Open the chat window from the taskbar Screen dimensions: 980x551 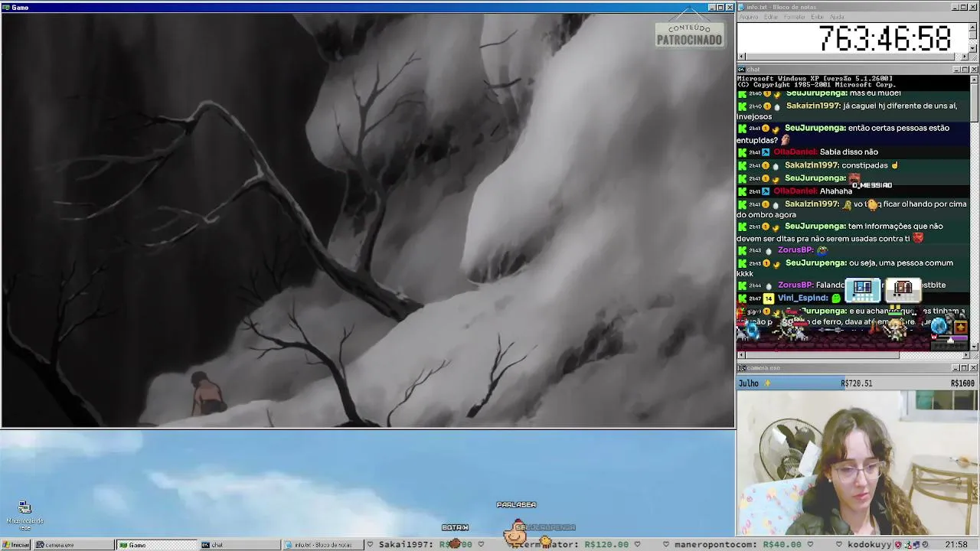coord(240,545)
